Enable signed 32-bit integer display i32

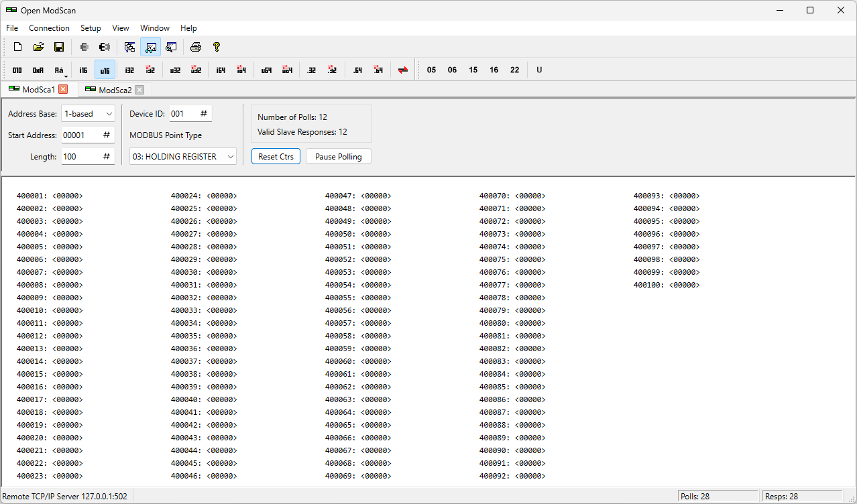129,70
